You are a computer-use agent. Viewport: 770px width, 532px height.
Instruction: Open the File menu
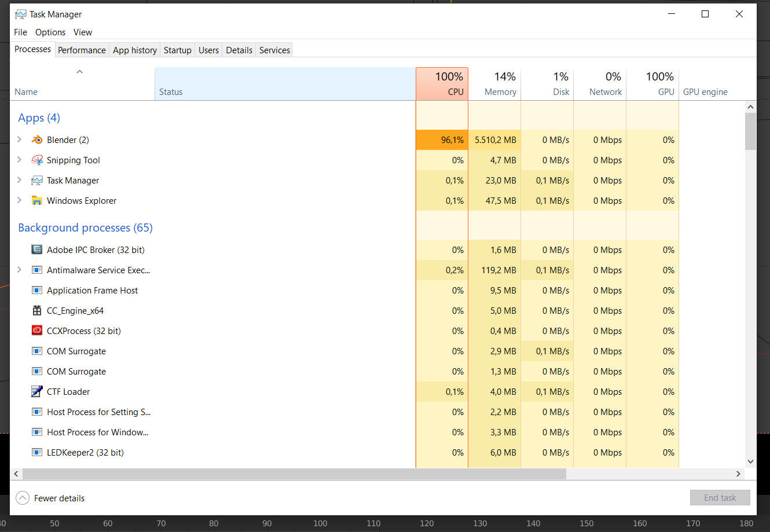click(x=20, y=32)
